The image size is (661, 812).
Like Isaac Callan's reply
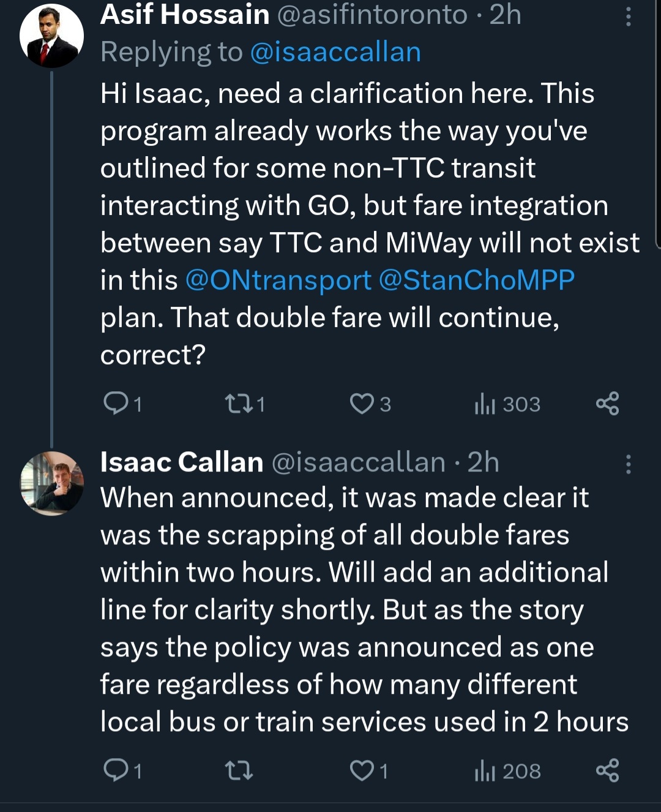click(x=362, y=770)
